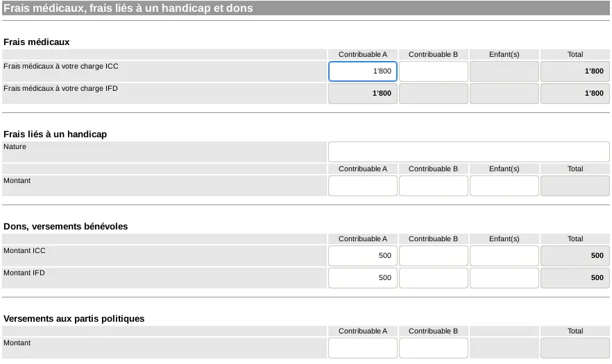
Task: Click the handicap Nature text field
Action: (x=469, y=152)
